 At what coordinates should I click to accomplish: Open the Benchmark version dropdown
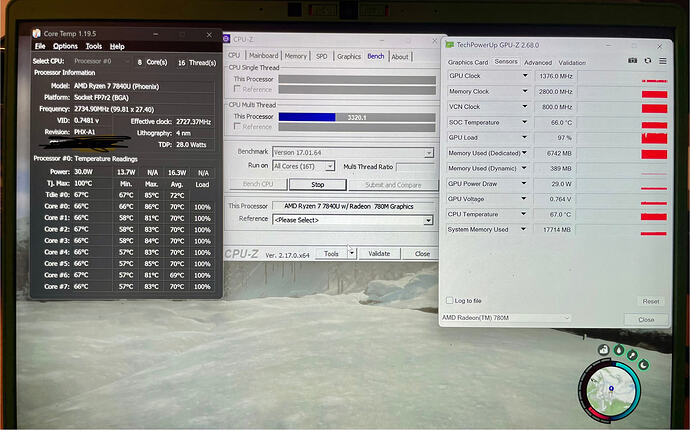[428, 153]
